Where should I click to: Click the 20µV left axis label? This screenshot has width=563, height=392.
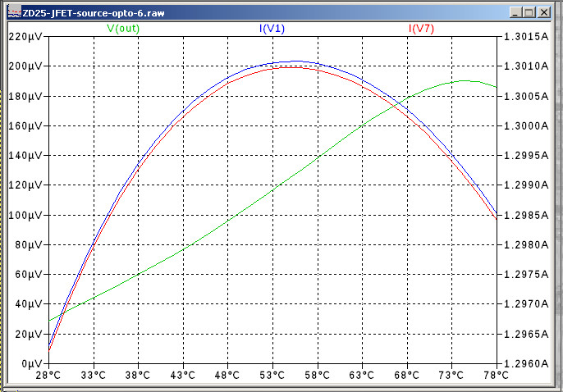pos(29,334)
